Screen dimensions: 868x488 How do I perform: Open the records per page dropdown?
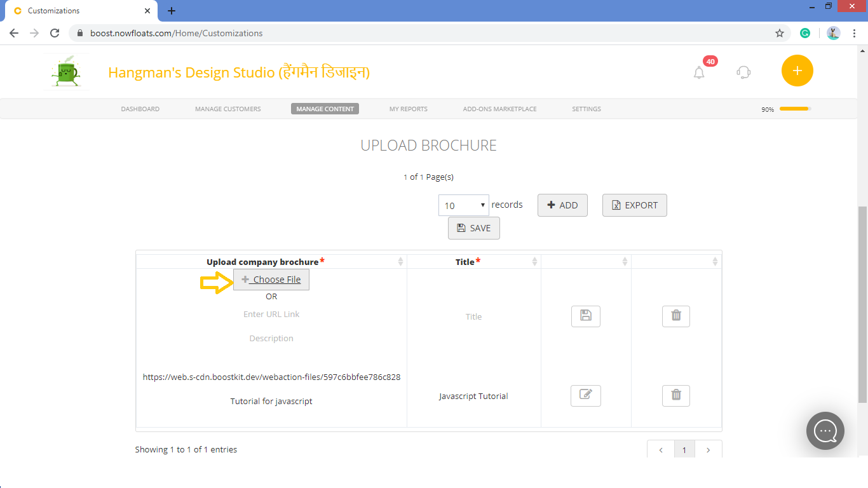point(464,205)
